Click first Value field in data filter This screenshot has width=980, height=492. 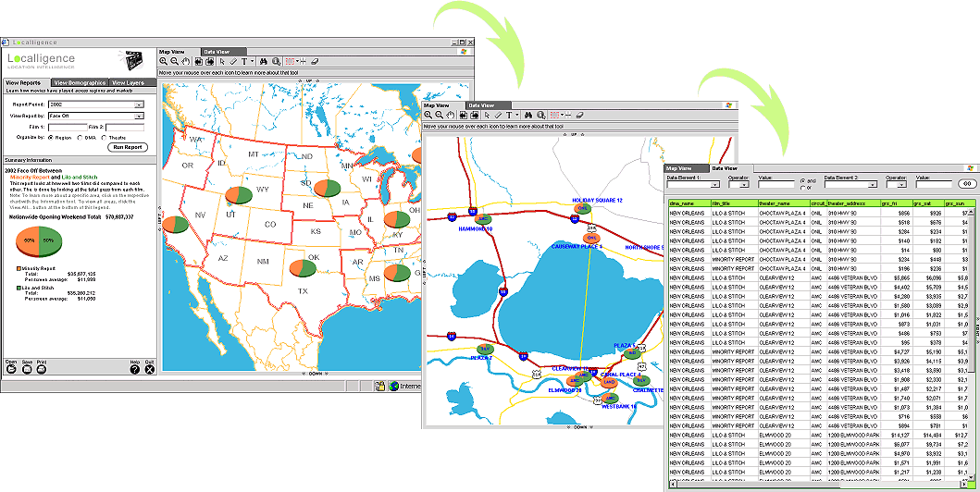click(x=776, y=184)
